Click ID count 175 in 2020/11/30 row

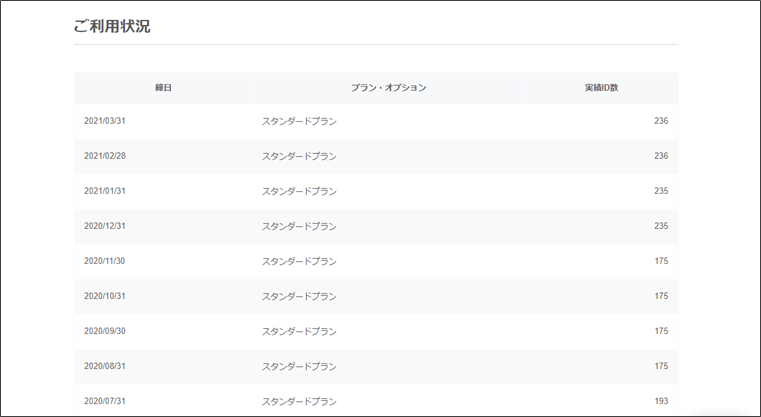point(661,261)
